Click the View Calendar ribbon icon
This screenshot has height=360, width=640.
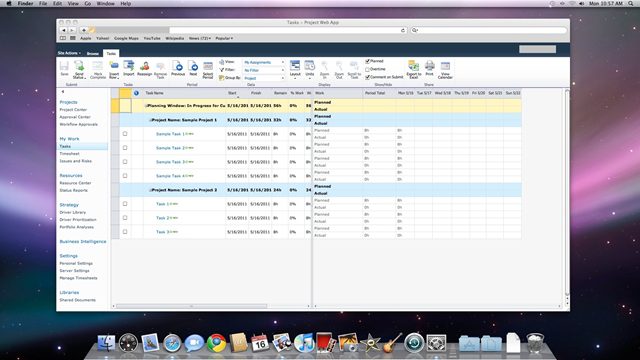[x=445, y=69]
